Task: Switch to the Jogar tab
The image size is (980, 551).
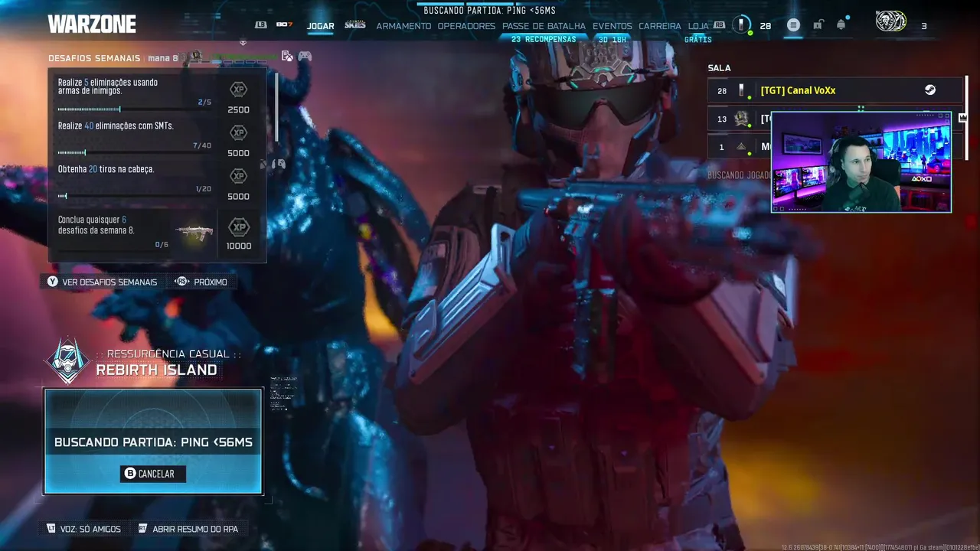Action: (x=320, y=26)
